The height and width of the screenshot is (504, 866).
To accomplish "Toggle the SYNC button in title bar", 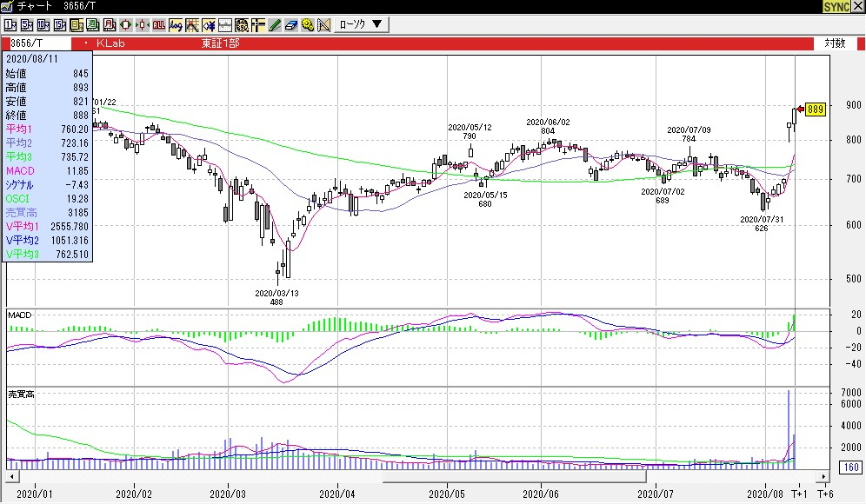I will coord(836,6).
